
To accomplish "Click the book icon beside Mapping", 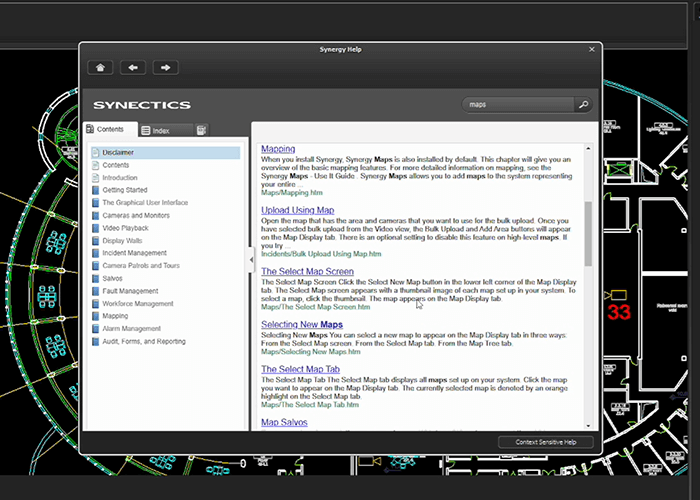I will coord(95,316).
